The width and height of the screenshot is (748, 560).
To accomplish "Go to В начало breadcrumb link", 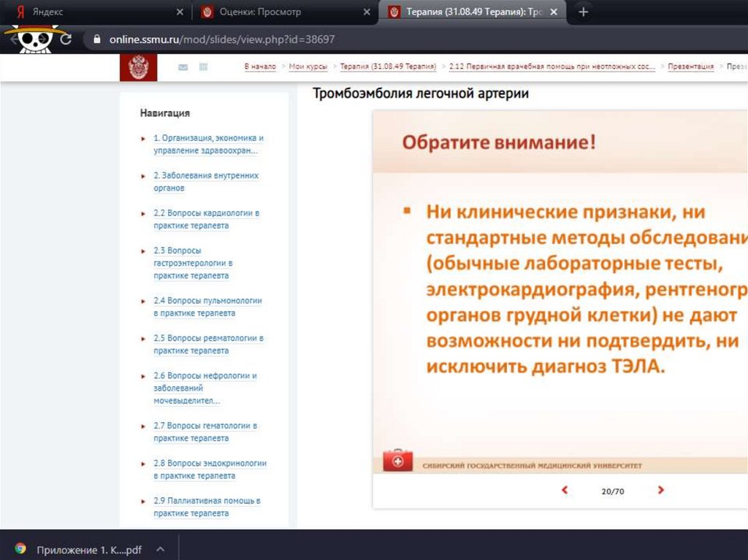I will pyautogui.click(x=260, y=66).
